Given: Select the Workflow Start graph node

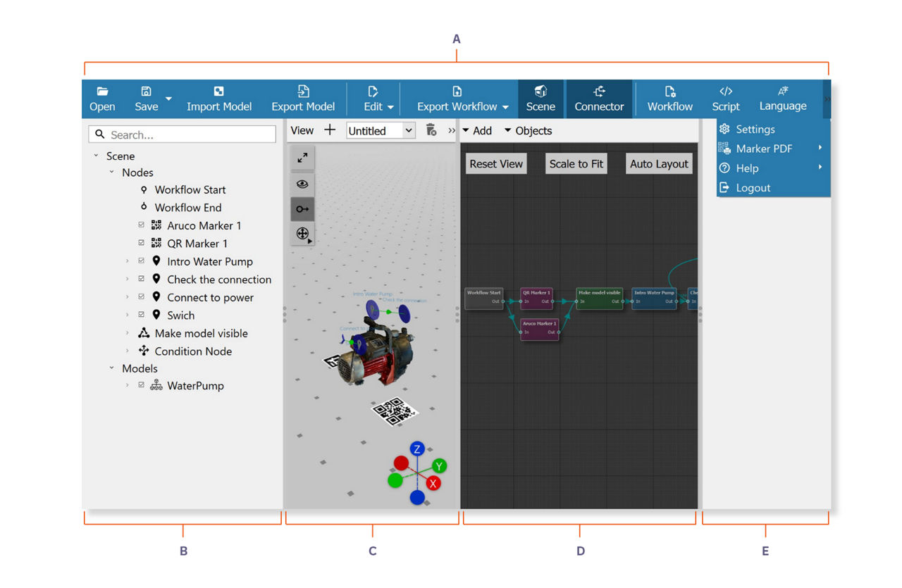Looking at the screenshot, I should 484,298.
